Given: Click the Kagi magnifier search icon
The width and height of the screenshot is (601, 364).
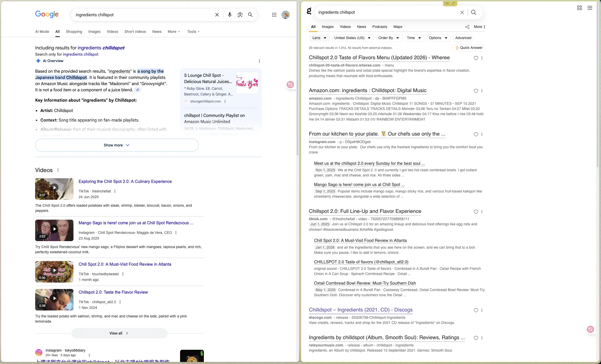Looking at the screenshot, I should [x=474, y=12].
